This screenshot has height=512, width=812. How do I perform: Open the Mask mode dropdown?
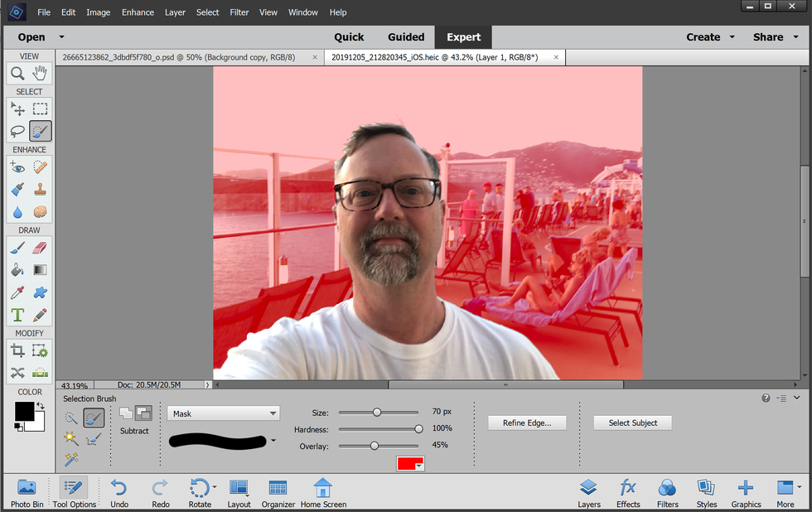tap(223, 413)
